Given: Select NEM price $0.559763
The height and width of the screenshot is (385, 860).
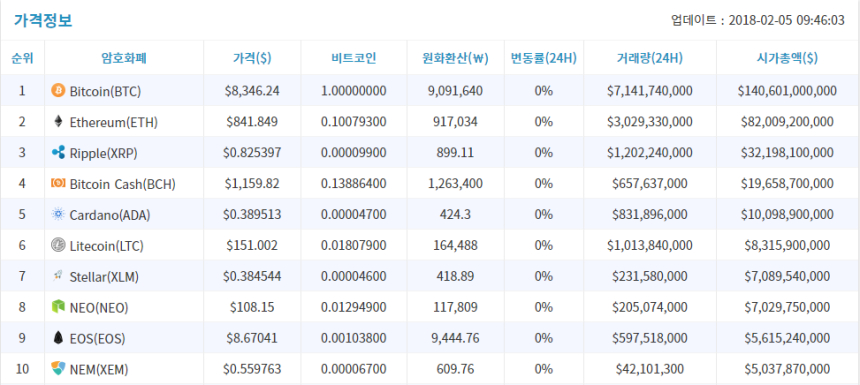Looking at the screenshot, I should [x=252, y=370].
